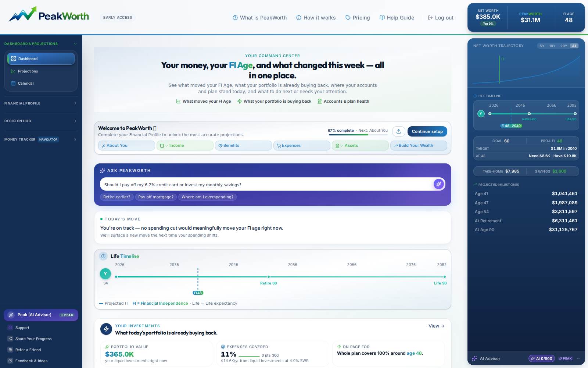Expand the Decision Hub section
Screen dimensions: 588x368
point(41,121)
